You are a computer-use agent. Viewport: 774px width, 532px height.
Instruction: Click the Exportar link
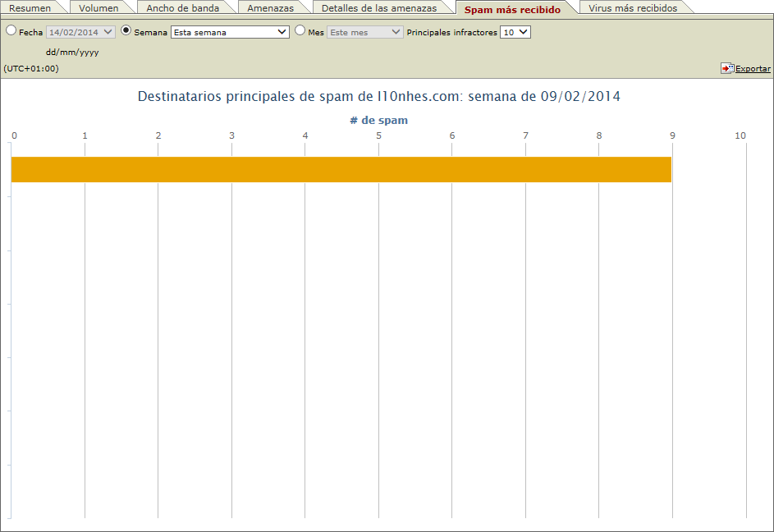tap(752, 68)
